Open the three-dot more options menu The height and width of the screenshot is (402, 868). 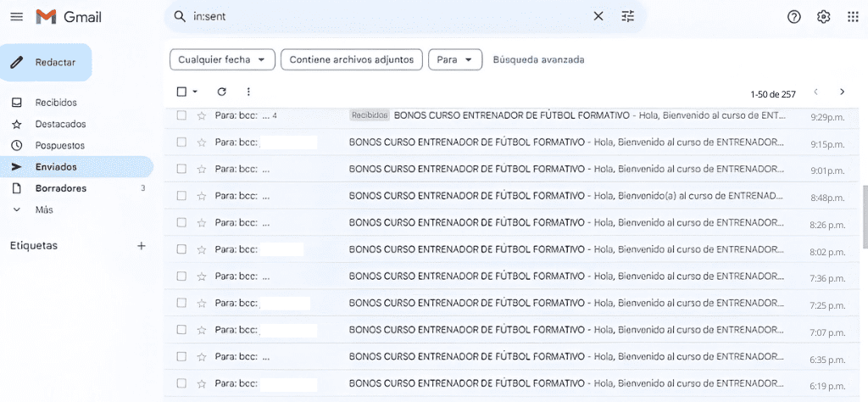[248, 92]
